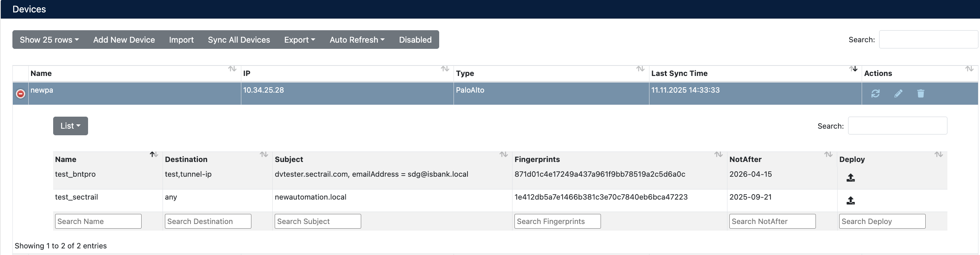Screen dimensions: 980x255
Task: Collapse the newpa row with red minus
Action: point(21,94)
